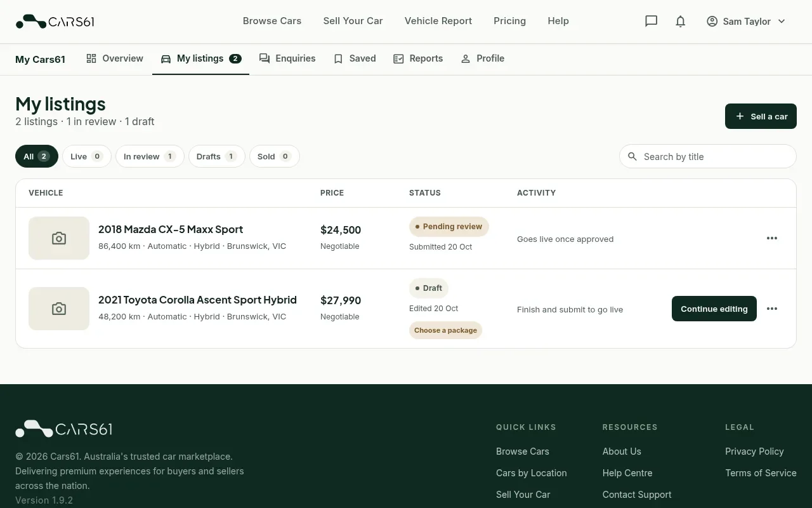Click the Cars61 logo in the footer
812x508 pixels.
(x=63, y=429)
